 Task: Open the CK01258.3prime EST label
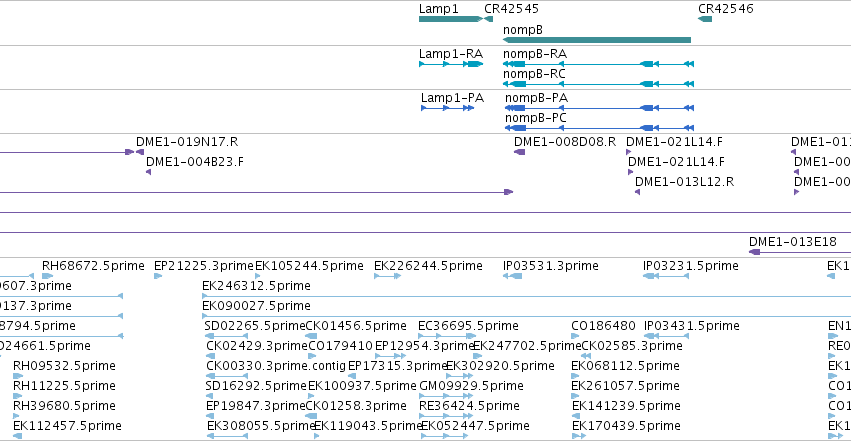coord(356,406)
